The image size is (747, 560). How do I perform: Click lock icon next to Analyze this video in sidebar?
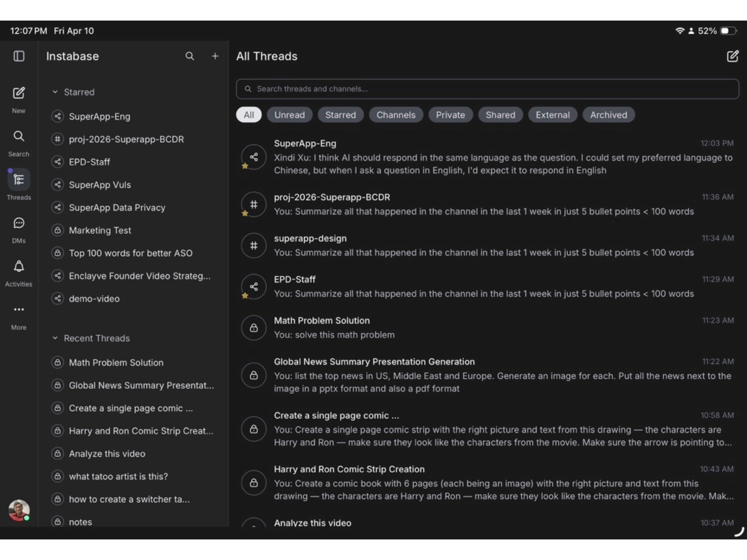(x=58, y=454)
